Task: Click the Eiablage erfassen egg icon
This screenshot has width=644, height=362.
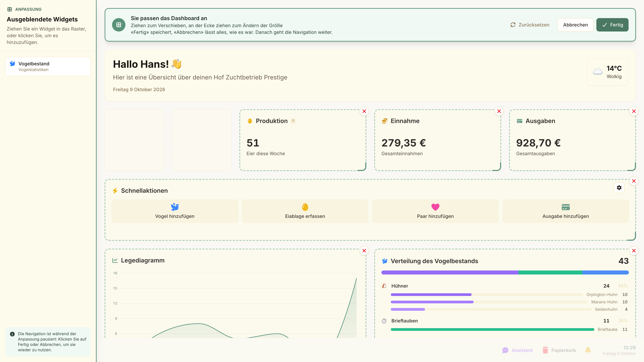Action: click(x=305, y=207)
